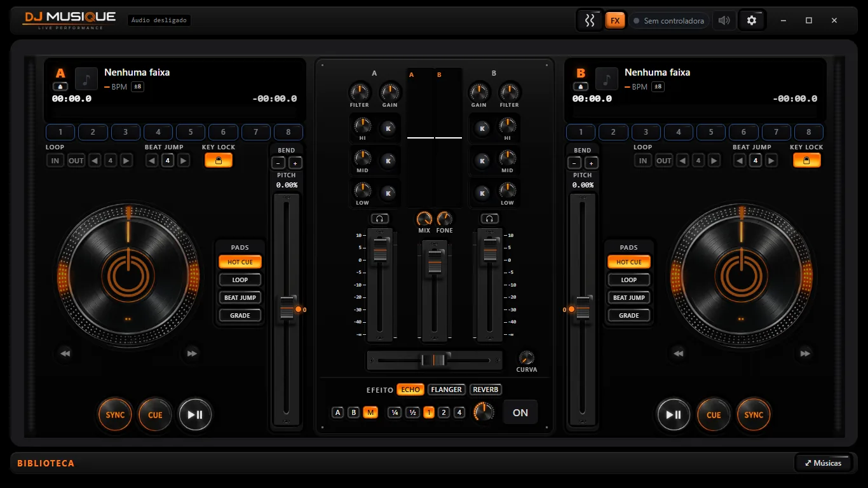Screen dimensions: 868x488
Task: Start playback on deck B
Action: (673, 415)
